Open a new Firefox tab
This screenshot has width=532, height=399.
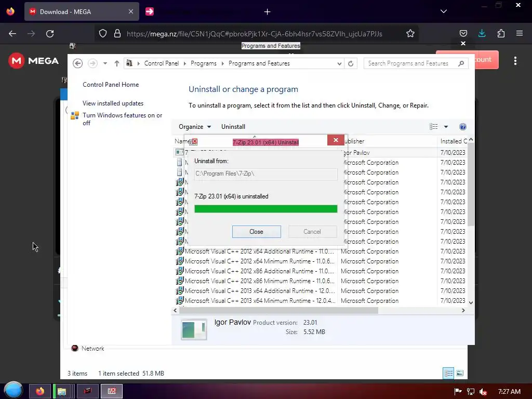click(268, 12)
